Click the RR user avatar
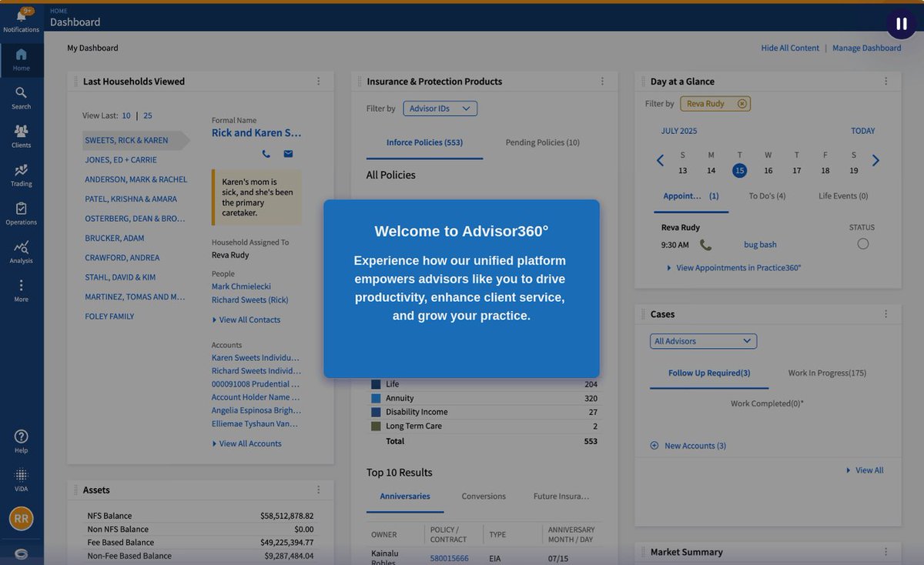Screen dimensions: 924x565 pyautogui.click(x=21, y=519)
